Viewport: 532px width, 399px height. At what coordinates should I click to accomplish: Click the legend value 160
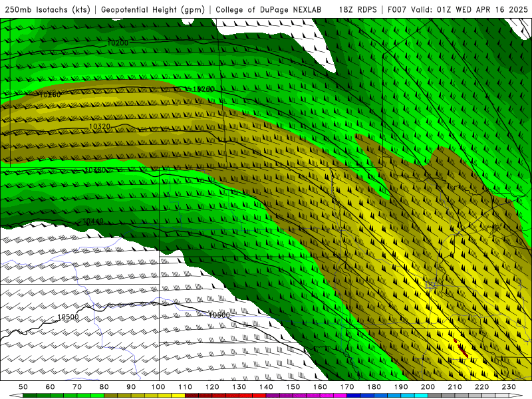[320, 387]
